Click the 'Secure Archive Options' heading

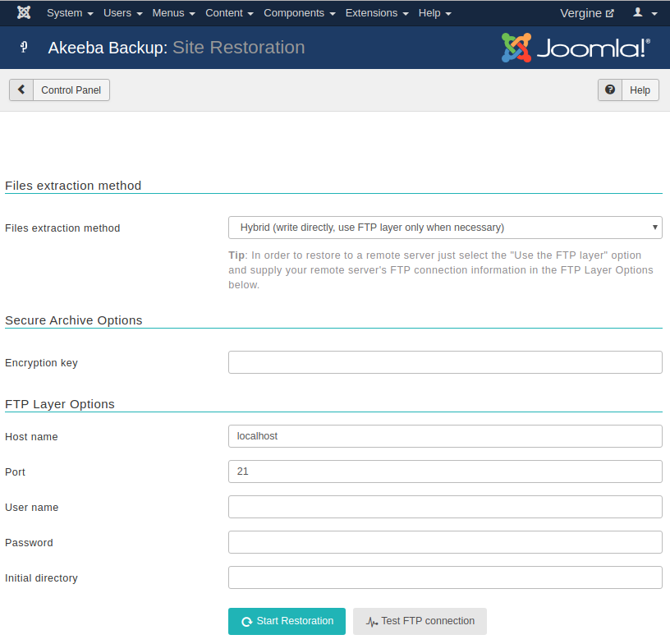click(74, 320)
